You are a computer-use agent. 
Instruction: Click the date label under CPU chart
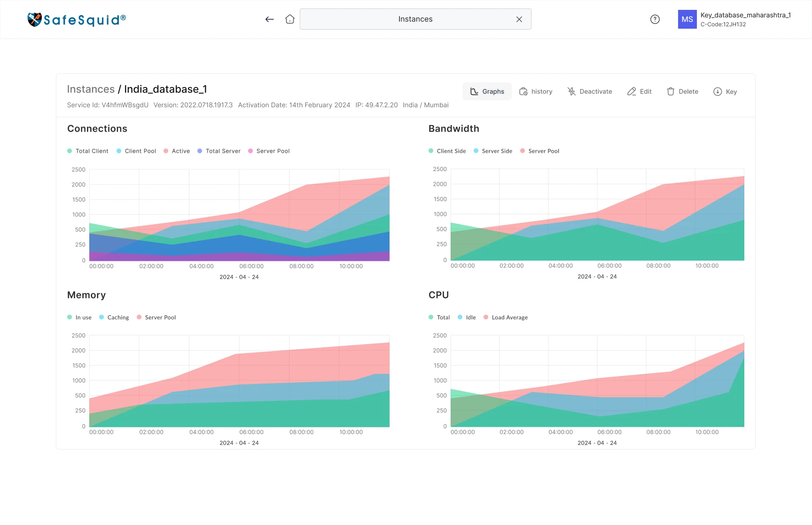597,443
